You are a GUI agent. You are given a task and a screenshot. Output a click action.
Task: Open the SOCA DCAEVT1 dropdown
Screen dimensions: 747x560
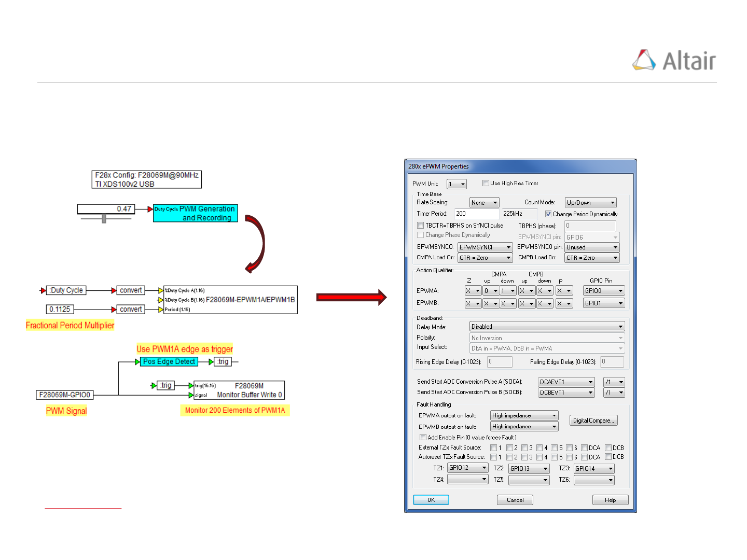pos(566,382)
